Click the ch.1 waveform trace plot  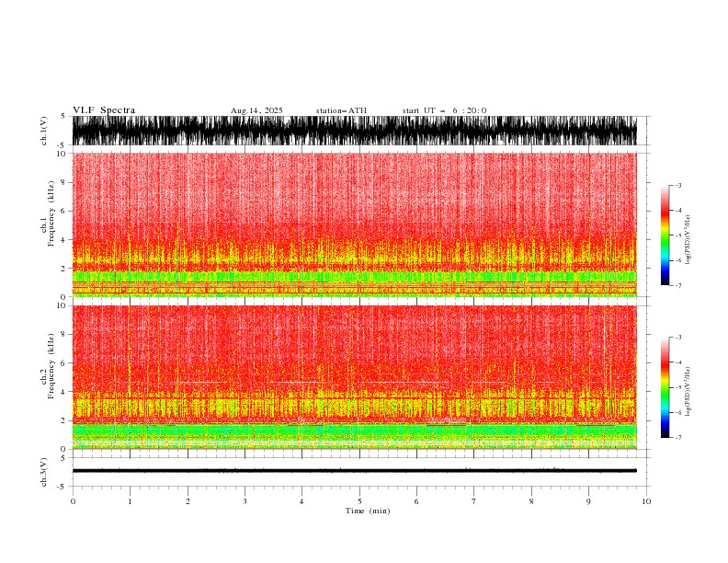point(354,131)
